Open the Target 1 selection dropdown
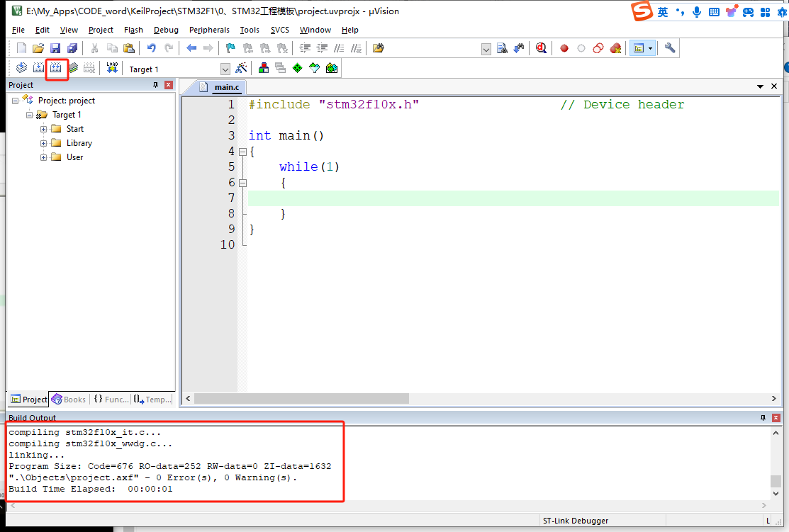The width and height of the screenshot is (789, 532). point(225,69)
